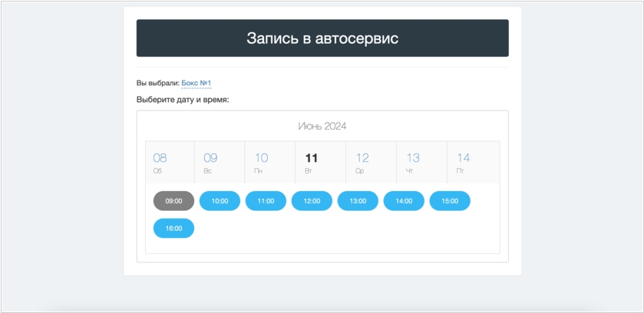Image resolution: width=644 pixels, height=313 pixels.
Task: Open Monday 10 date tab
Action: point(270,163)
